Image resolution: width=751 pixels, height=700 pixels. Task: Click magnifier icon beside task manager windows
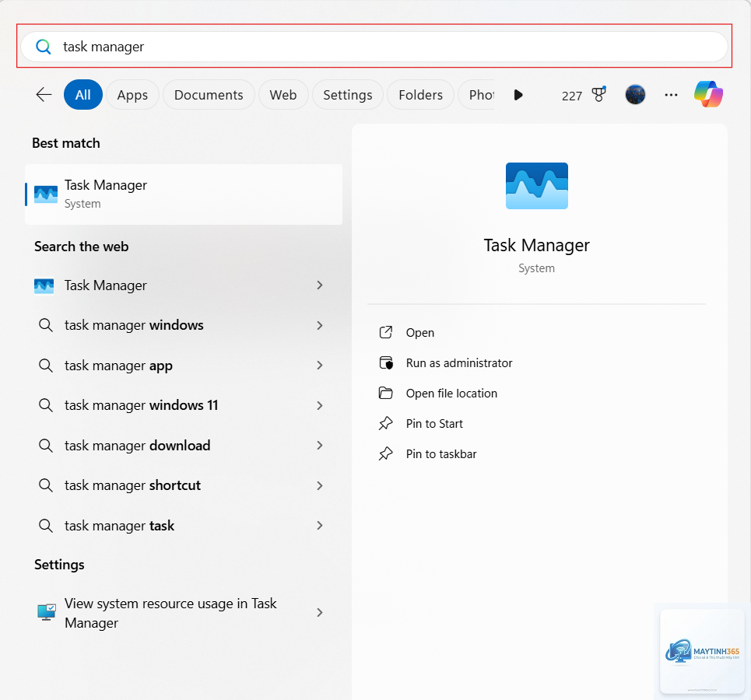coord(45,325)
